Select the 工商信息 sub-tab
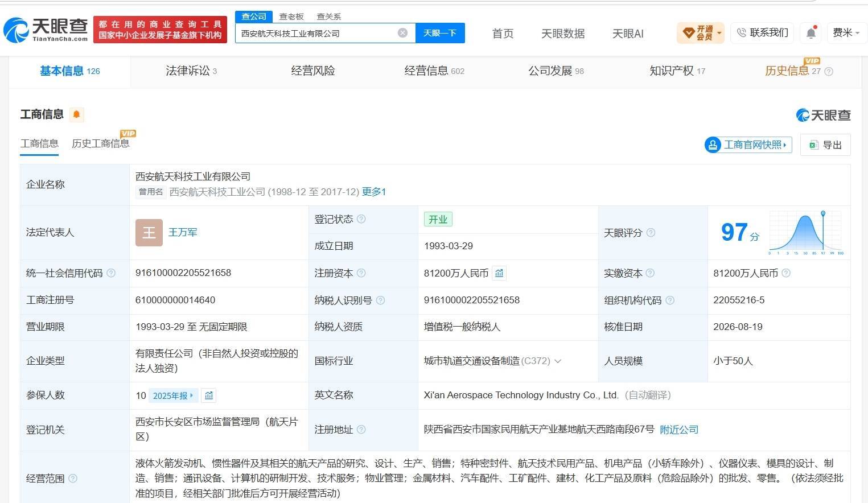This screenshot has width=868, height=503. pos(39,143)
